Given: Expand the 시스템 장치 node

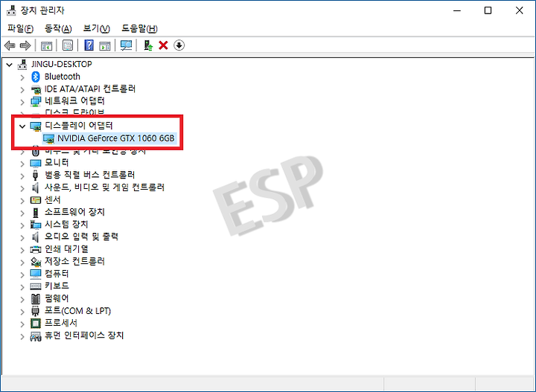Looking at the screenshot, I should tap(22, 225).
